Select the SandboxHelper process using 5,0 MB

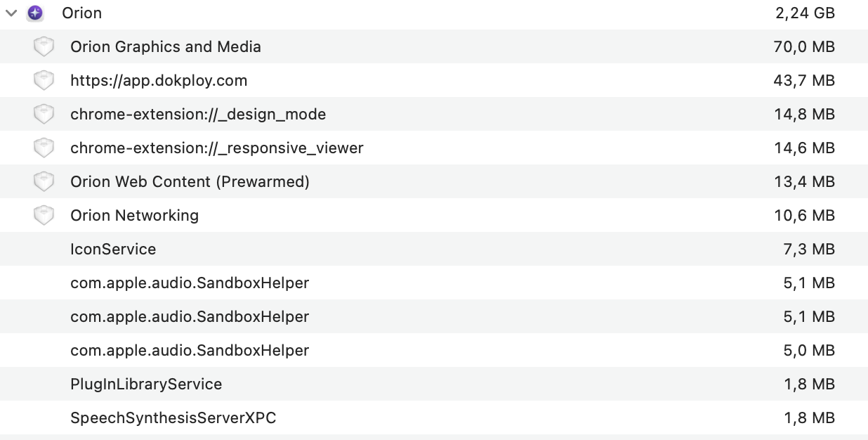[x=190, y=351]
